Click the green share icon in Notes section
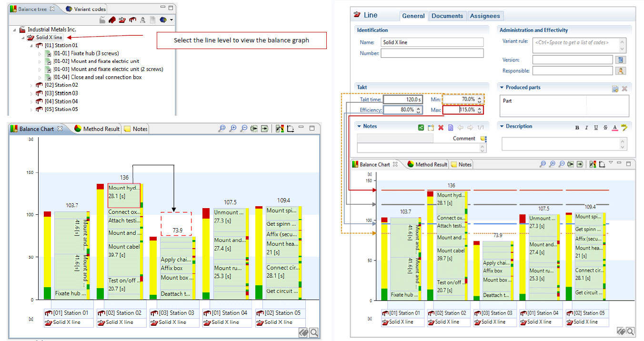644x341 pixels. pos(421,127)
